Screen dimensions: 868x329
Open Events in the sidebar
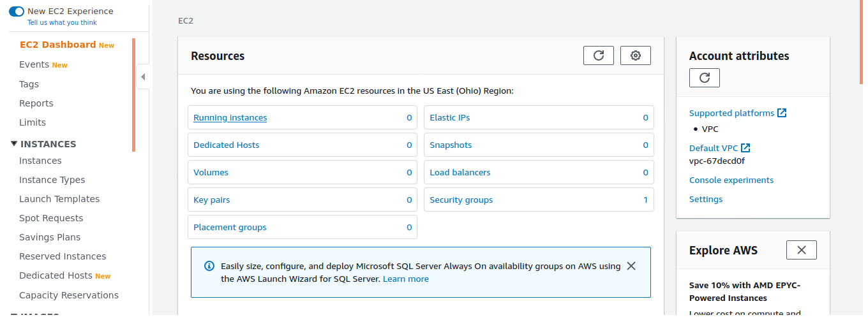tap(34, 64)
